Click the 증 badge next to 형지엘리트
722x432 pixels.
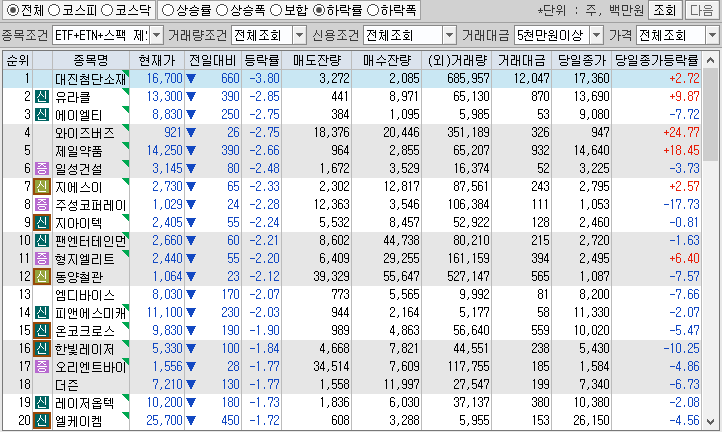42,258
